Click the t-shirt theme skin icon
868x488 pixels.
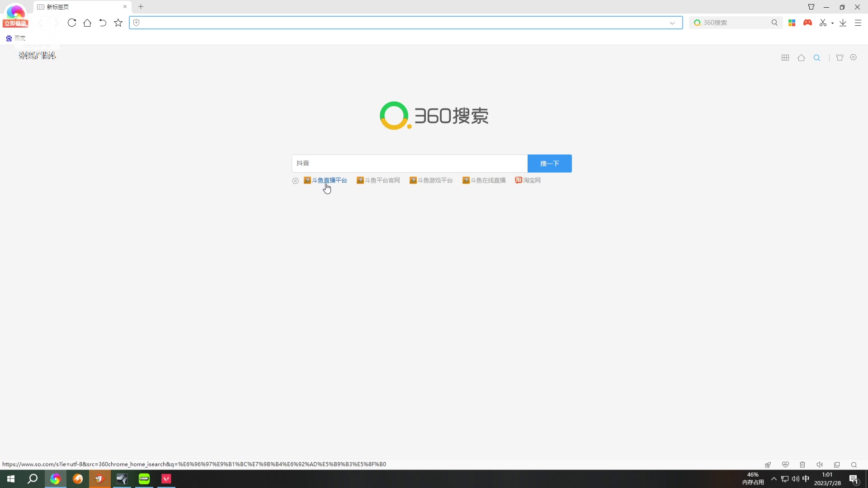(840, 57)
